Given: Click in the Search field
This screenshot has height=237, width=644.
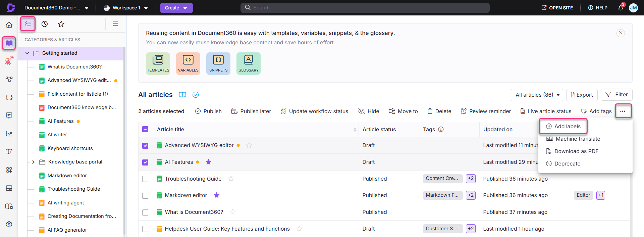Looking at the screenshot, I should (365, 8).
